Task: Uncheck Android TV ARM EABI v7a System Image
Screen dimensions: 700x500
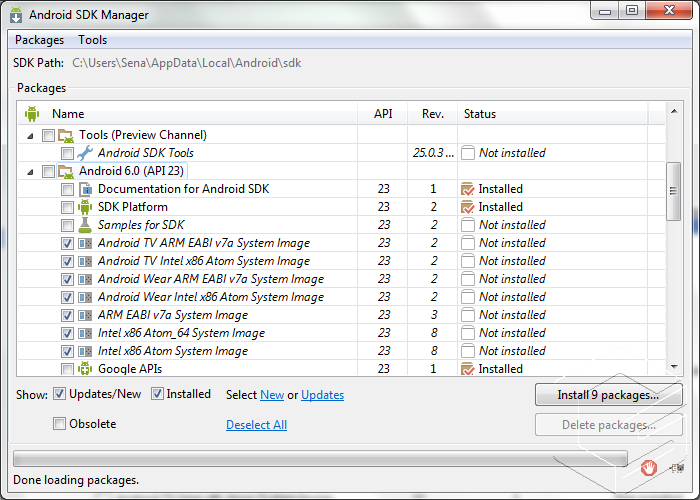Action: click(x=67, y=243)
